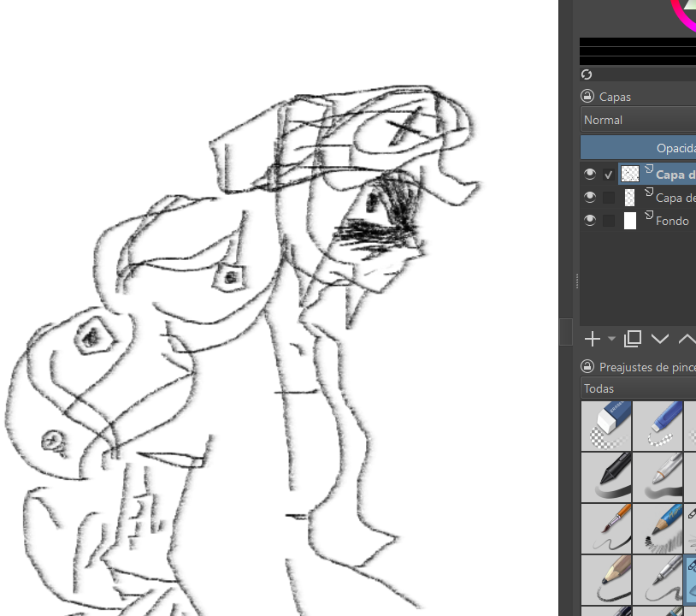Add a new layer with the plus button
Viewport: 696px width, 616px height.
coord(593,340)
